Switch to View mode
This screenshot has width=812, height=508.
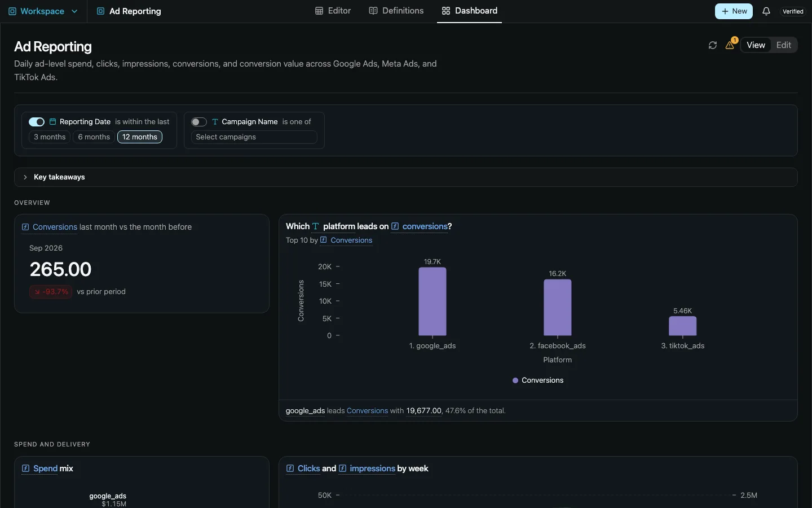(756, 45)
